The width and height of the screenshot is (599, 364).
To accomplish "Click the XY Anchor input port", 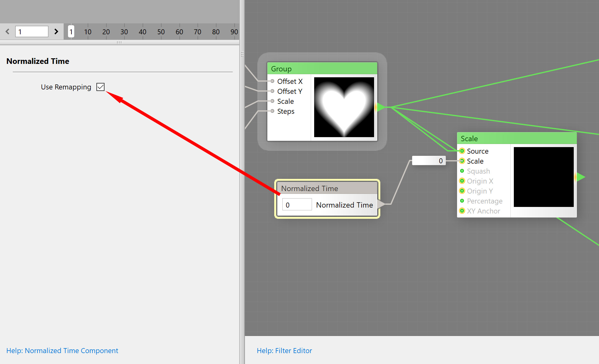I will coord(462,211).
